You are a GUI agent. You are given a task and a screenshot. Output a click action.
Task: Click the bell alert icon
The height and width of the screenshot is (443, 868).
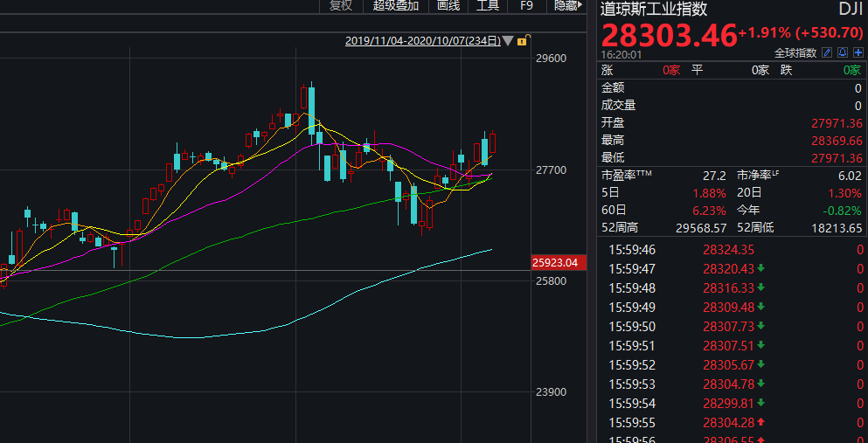tap(843, 53)
